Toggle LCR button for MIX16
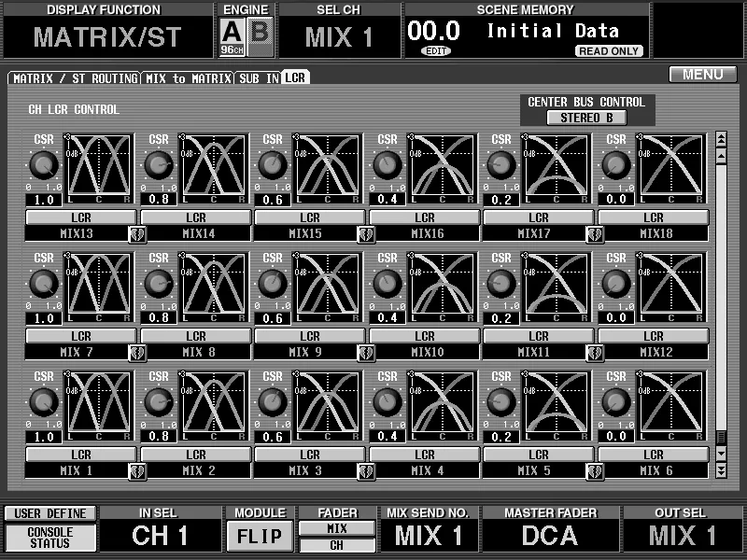Image resolution: width=747 pixels, height=560 pixels. tap(424, 217)
